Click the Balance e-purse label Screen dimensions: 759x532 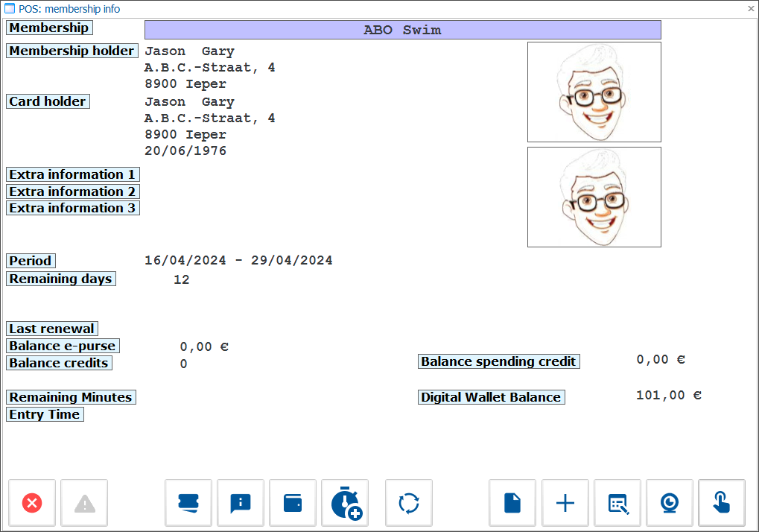click(63, 346)
